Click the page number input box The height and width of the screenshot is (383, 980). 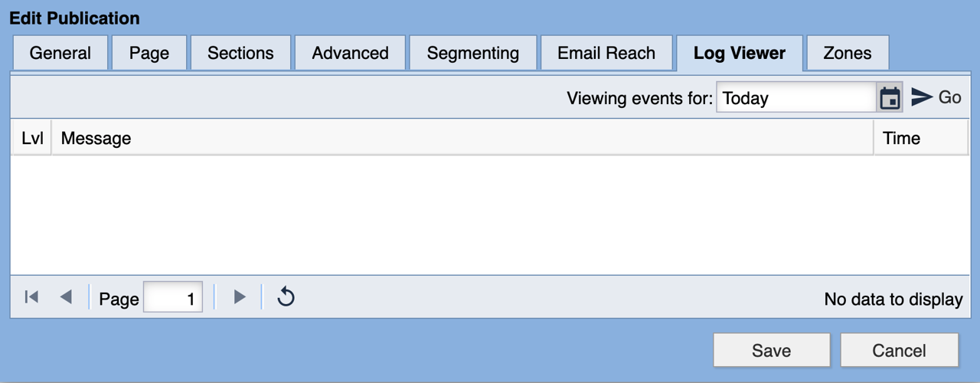pyautogui.click(x=173, y=298)
